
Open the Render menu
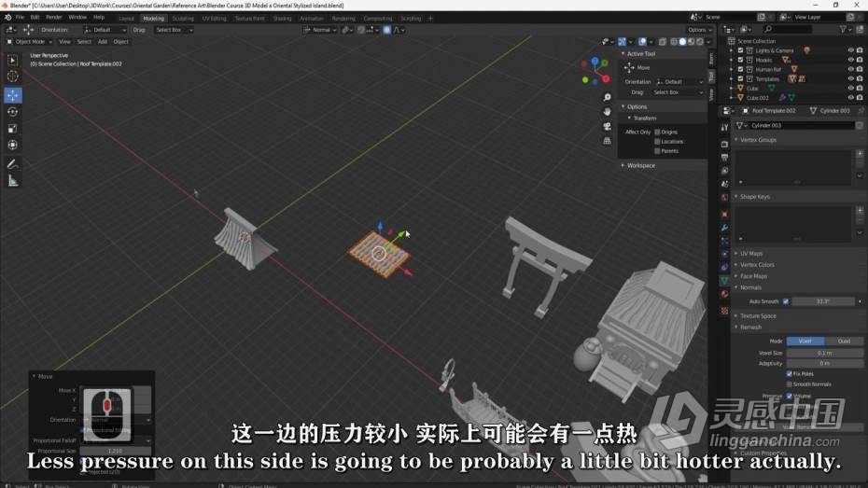pyautogui.click(x=54, y=18)
